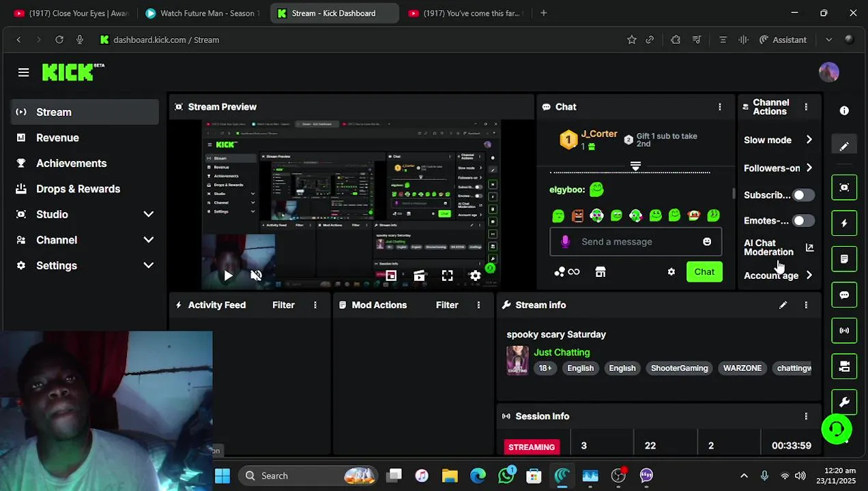Toggle the camera Channel Actions icon in right sidebar
The image size is (868, 491).
844,367
